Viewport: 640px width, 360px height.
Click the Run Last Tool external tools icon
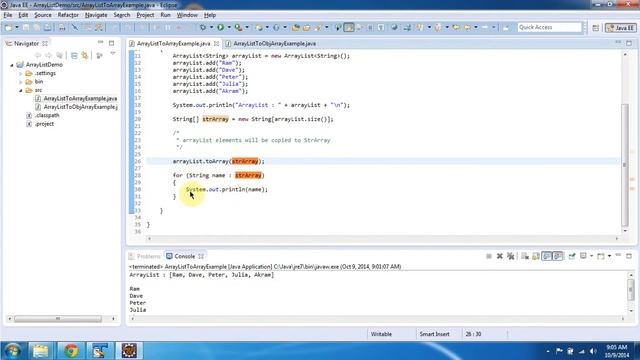point(238,27)
